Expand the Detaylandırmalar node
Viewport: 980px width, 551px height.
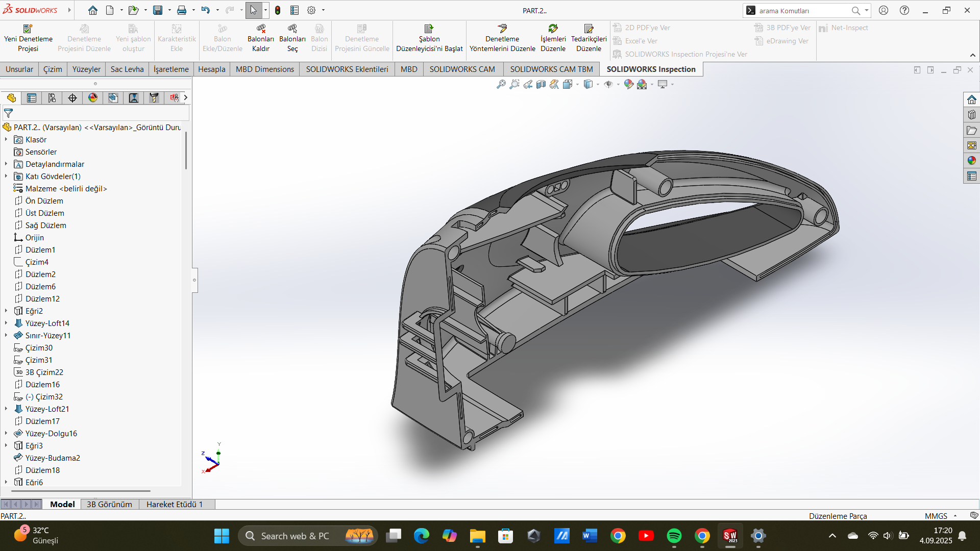click(6, 164)
